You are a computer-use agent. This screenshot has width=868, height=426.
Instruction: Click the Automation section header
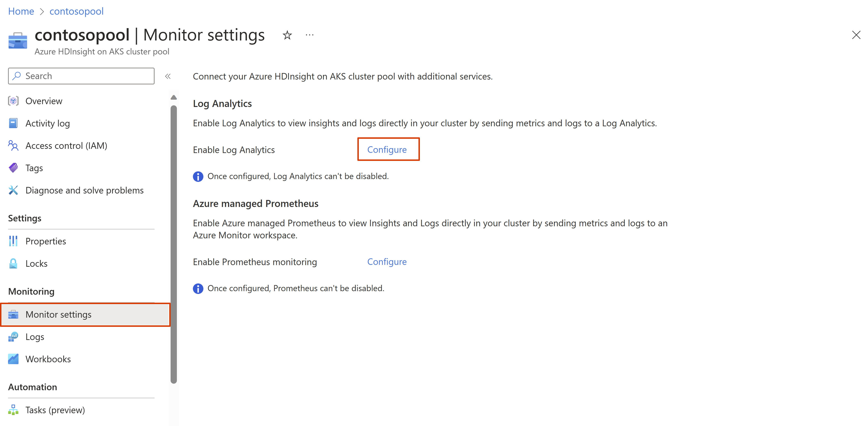tap(32, 387)
